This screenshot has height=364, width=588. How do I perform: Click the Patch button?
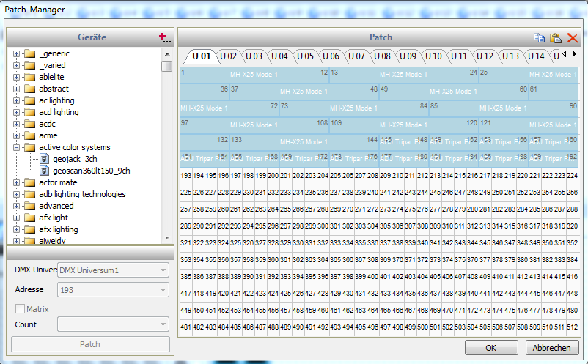click(x=90, y=344)
